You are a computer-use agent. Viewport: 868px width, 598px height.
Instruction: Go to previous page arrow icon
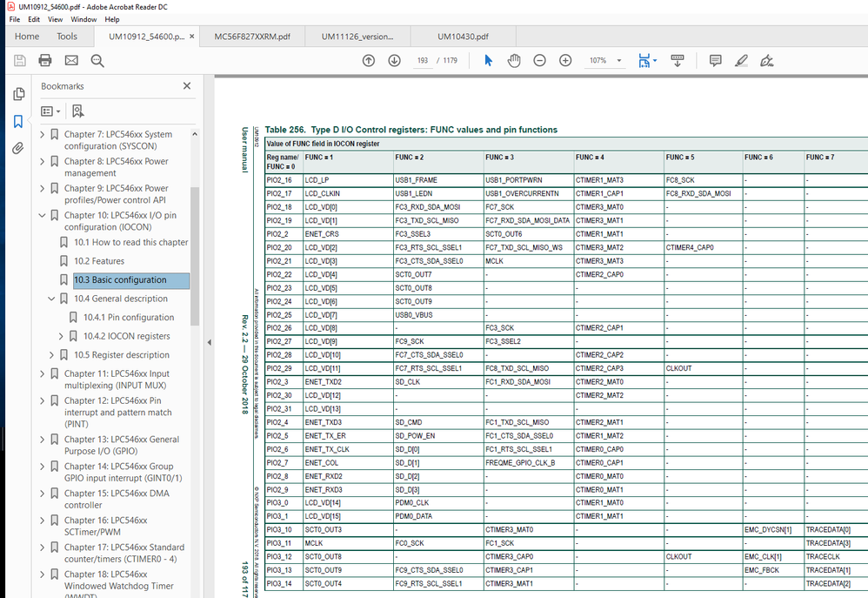[x=369, y=60]
